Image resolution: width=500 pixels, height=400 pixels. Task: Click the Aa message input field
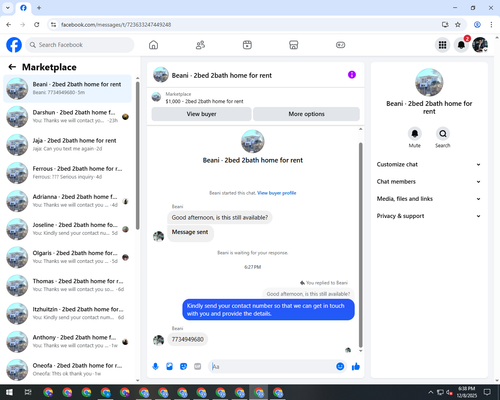tap(272, 367)
